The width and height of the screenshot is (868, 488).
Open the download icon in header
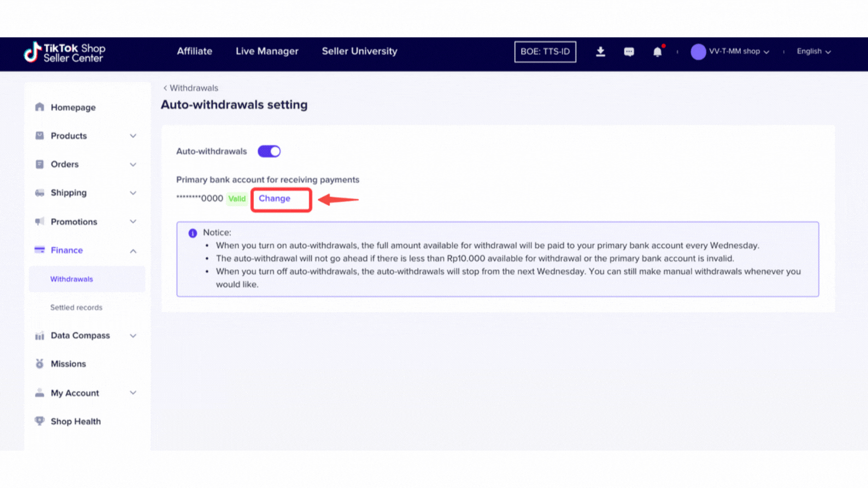600,52
